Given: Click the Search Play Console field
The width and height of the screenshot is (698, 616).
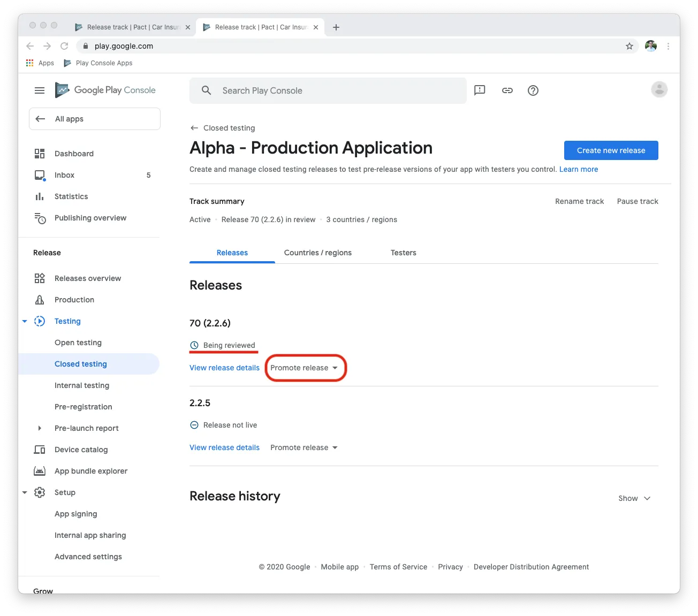Looking at the screenshot, I should coord(328,90).
